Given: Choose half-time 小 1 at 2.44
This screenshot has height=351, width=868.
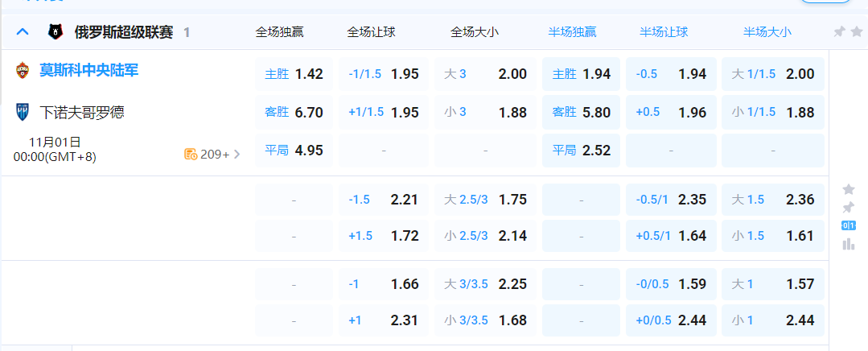Looking at the screenshot, I should (x=773, y=320).
